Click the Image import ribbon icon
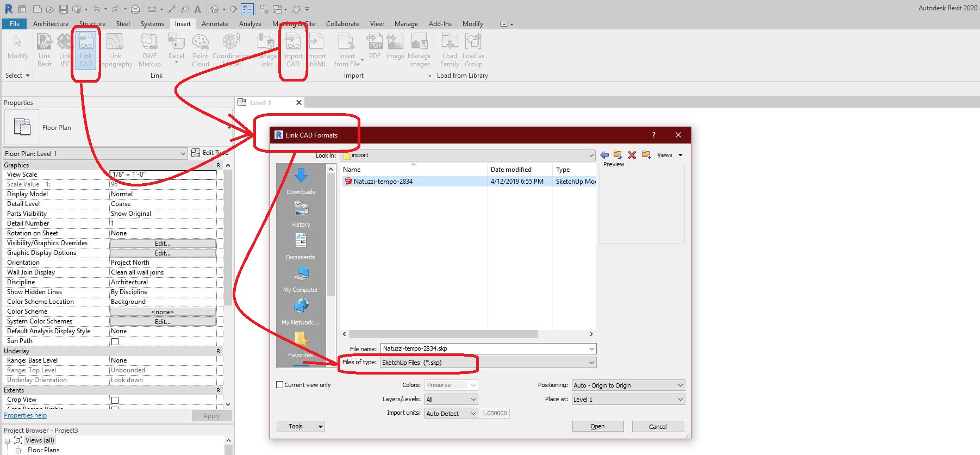 click(395, 46)
